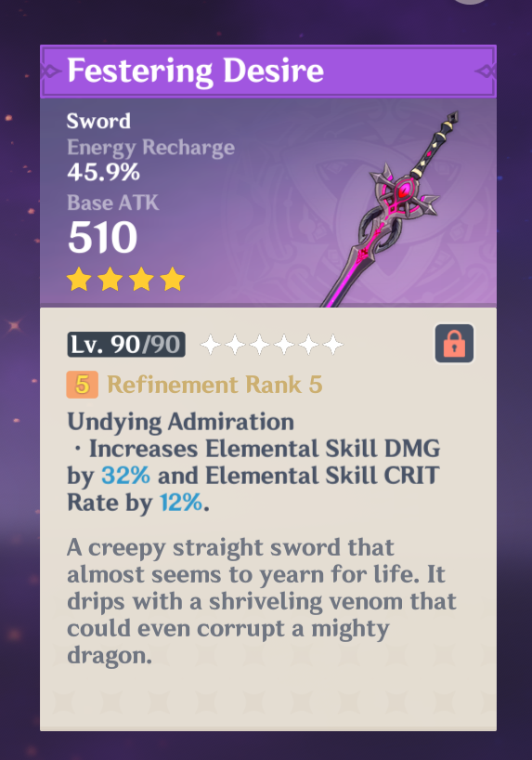This screenshot has height=760, width=532.
Task: Click the blue 12% CRIT rate value
Action: tap(181, 503)
